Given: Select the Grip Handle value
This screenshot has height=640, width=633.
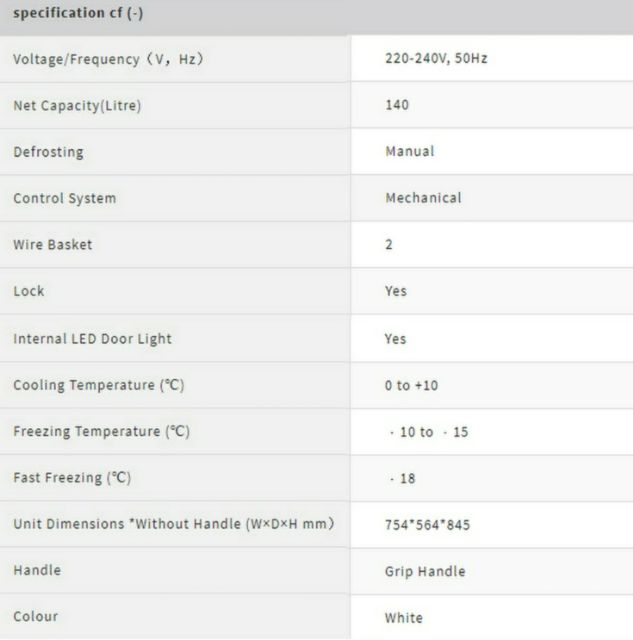Looking at the screenshot, I should (425, 572).
